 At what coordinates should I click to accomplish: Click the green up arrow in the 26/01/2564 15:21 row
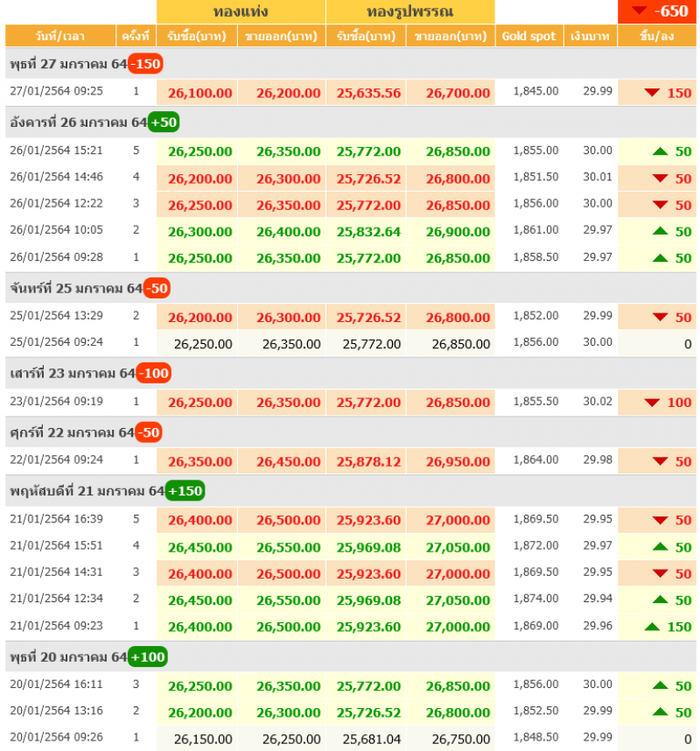(x=661, y=151)
